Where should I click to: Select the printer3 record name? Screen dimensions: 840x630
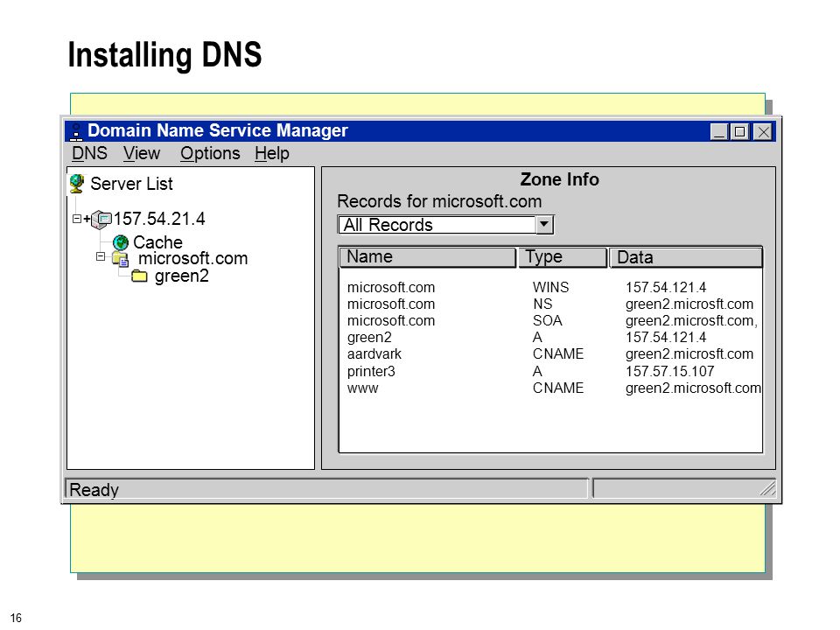coord(371,371)
